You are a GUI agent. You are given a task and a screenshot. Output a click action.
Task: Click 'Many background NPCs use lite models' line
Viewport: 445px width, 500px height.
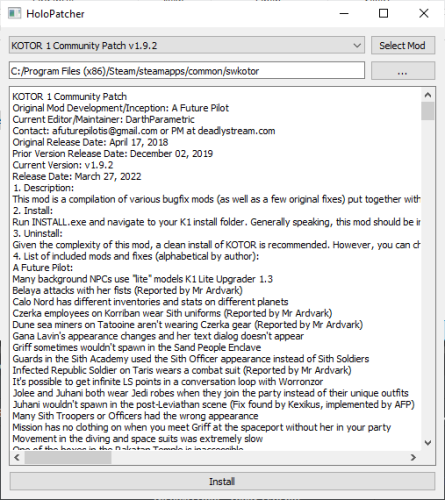143,279
